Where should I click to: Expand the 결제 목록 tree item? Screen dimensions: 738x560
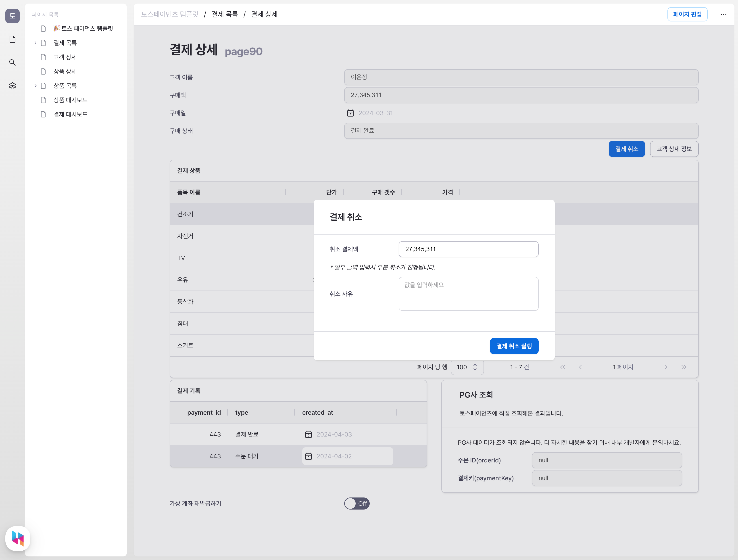click(x=35, y=42)
